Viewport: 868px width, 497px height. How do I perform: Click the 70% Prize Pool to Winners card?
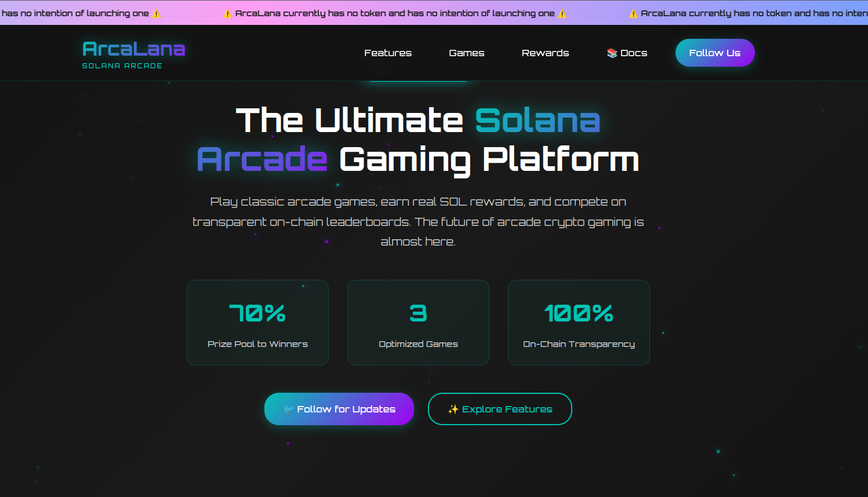257,323
